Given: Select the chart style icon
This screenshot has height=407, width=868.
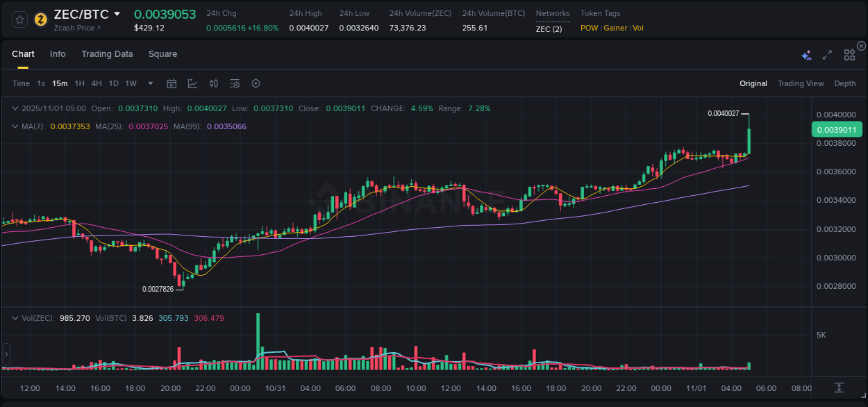Looking at the screenshot, I should pos(192,83).
